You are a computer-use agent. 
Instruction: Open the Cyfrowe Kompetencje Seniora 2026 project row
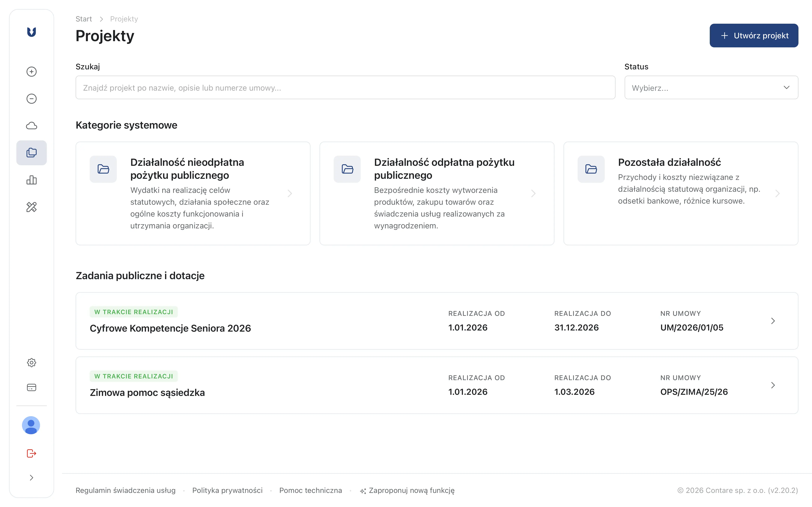coord(436,321)
